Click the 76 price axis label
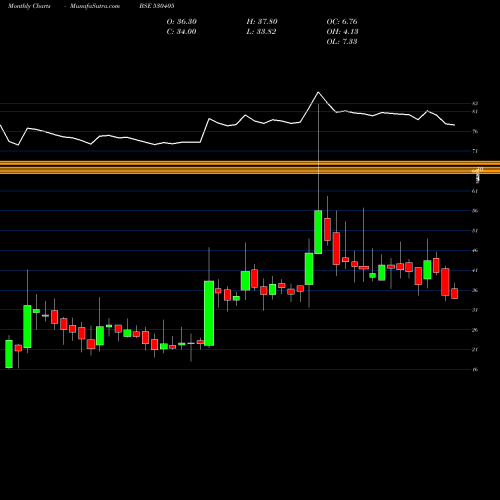The height and width of the screenshot is (500, 500). (475, 131)
